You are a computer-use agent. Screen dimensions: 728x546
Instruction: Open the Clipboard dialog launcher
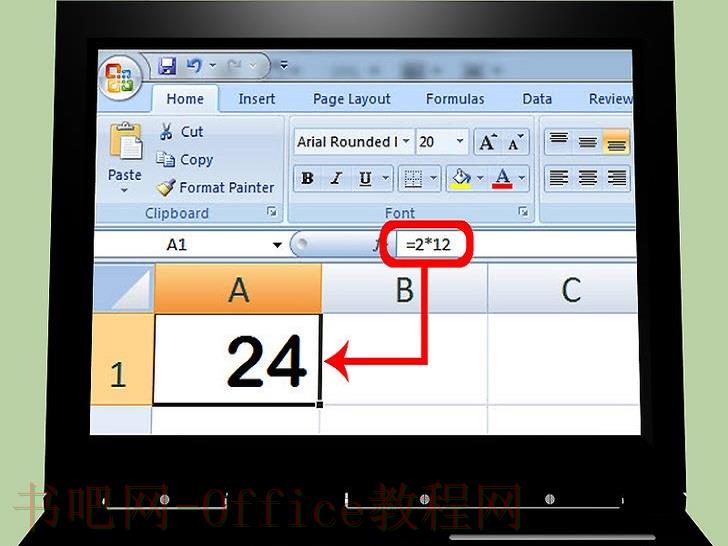tap(272, 212)
